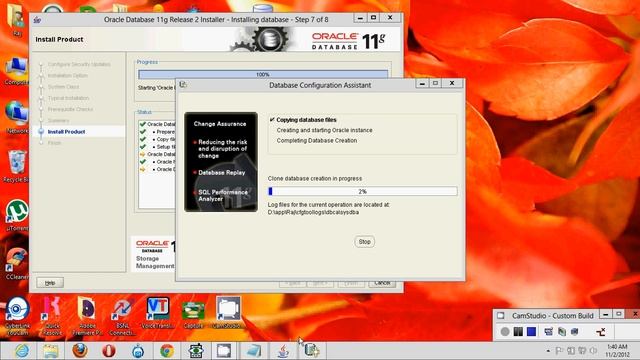Click the Oracle installer icon on the taskbar
Image resolution: width=640 pixels, height=360 pixels.
[312, 351]
